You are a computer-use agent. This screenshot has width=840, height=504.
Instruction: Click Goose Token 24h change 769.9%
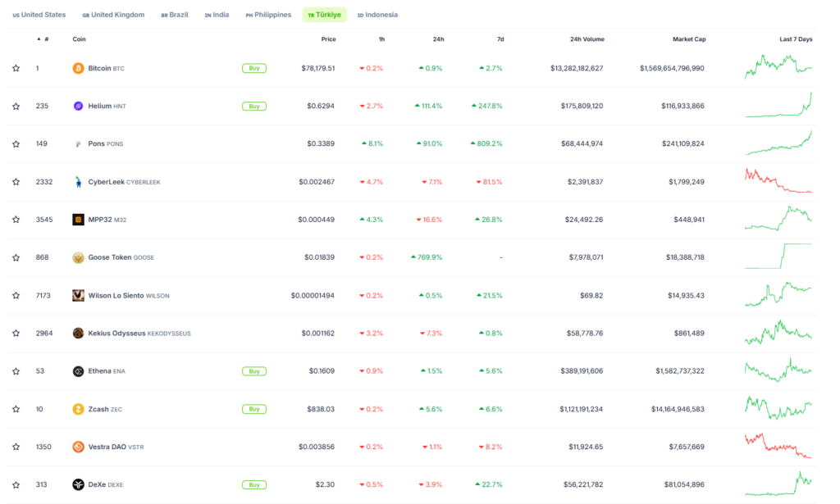pyautogui.click(x=427, y=257)
